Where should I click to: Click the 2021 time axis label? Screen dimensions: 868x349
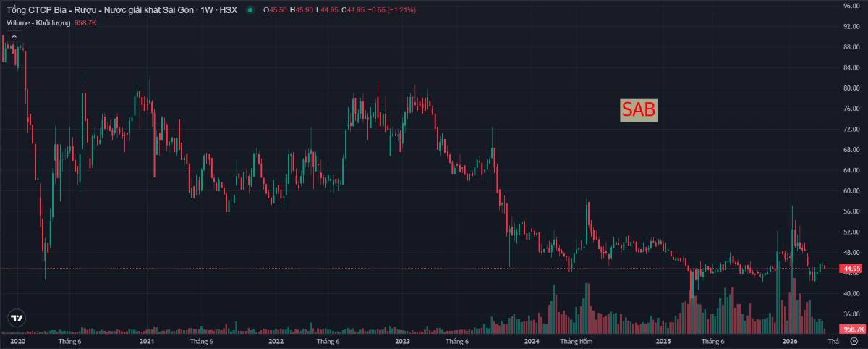(147, 341)
